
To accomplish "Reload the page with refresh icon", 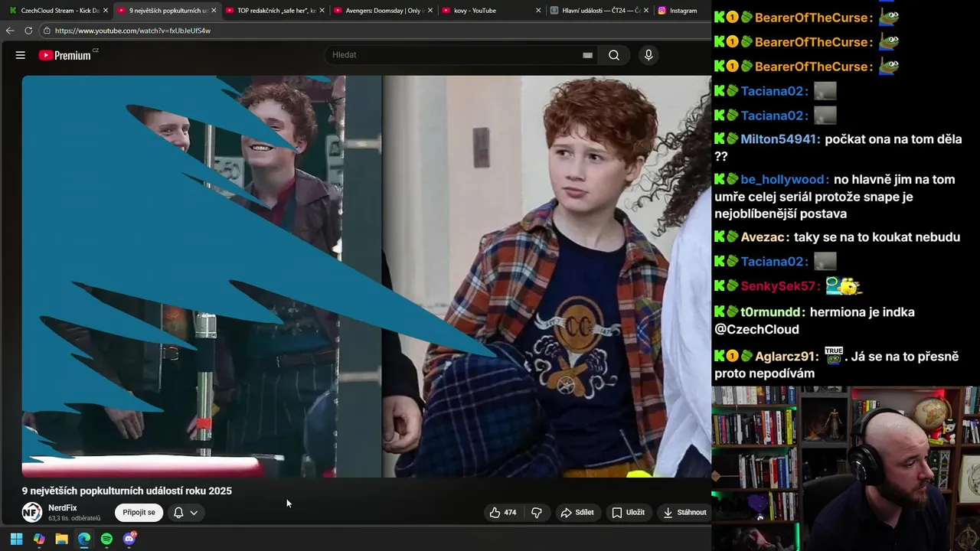I will click(28, 31).
